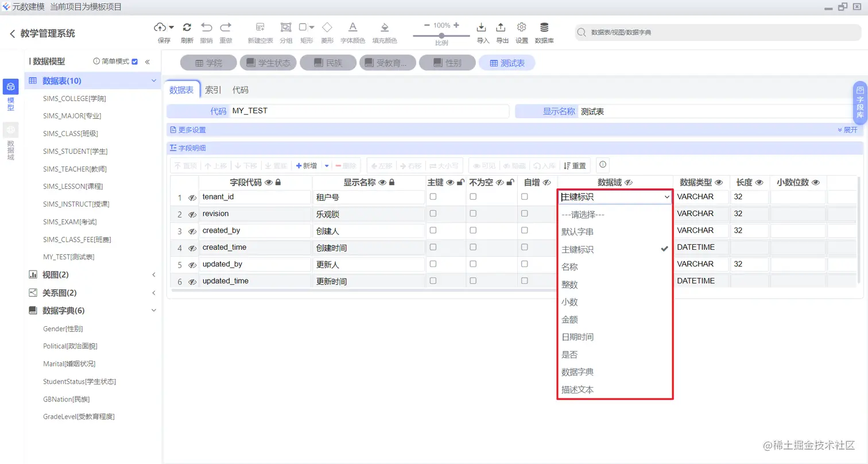868x464 pixels.
Task: Click 展开 to expand more settings
Action: tap(847, 130)
